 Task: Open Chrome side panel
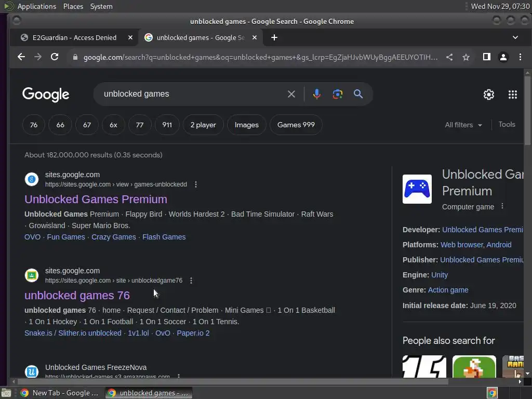(x=486, y=57)
